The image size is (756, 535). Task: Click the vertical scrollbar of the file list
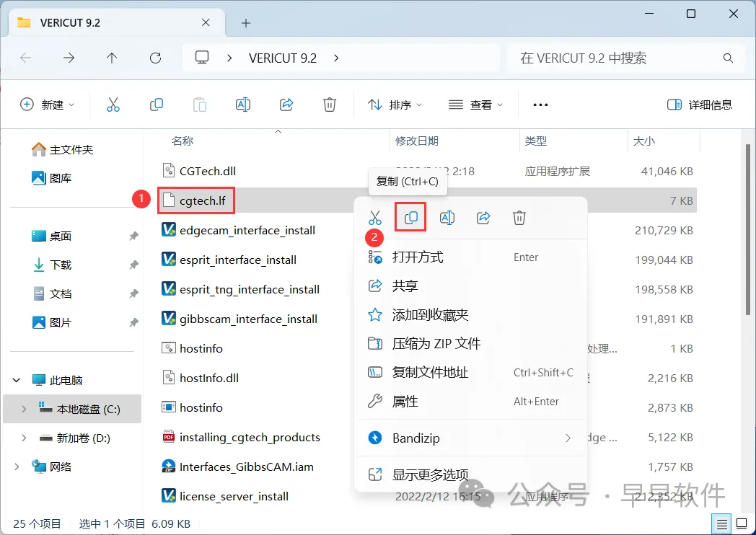coord(748,230)
